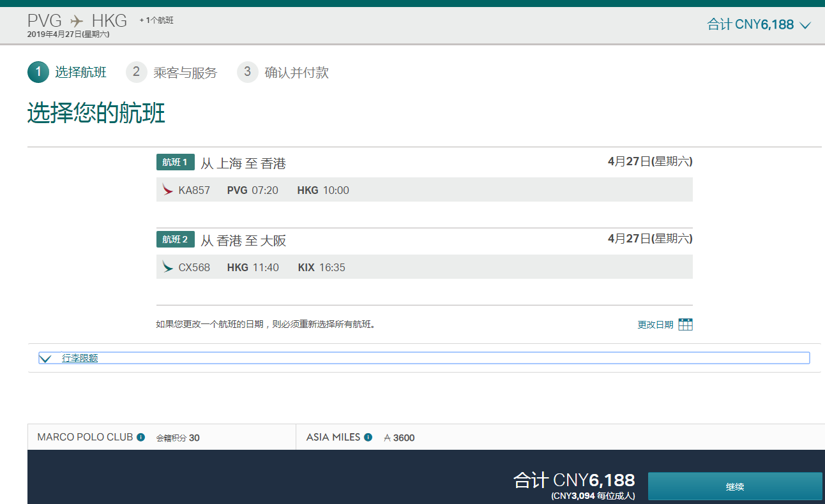Expand the 行李限额 chevron arrow
The width and height of the screenshot is (825, 504).
(45, 359)
